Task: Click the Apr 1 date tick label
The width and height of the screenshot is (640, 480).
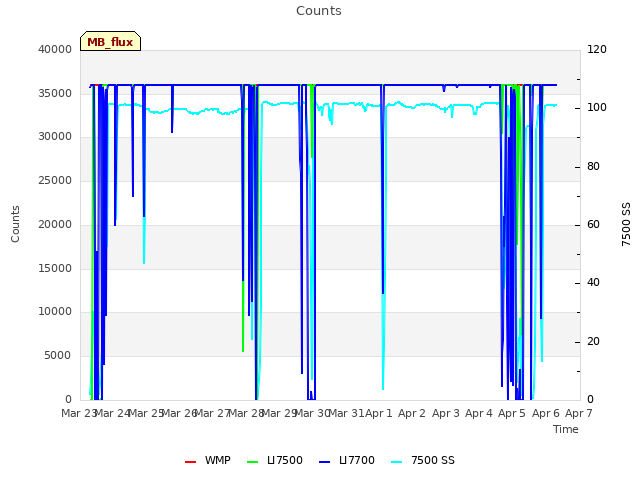Action: (378, 413)
